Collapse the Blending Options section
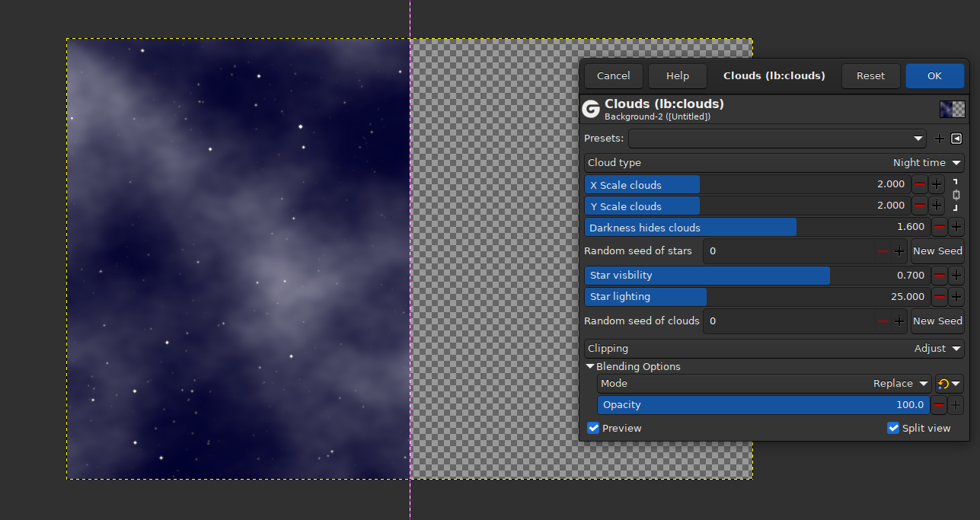Screen dimensions: 980x520 coord(590,366)
